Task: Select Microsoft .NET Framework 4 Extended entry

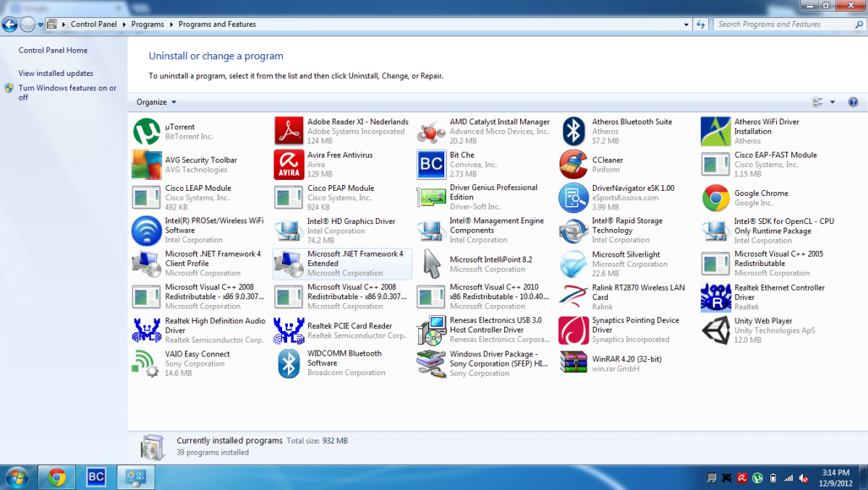Action: point(342,264)
